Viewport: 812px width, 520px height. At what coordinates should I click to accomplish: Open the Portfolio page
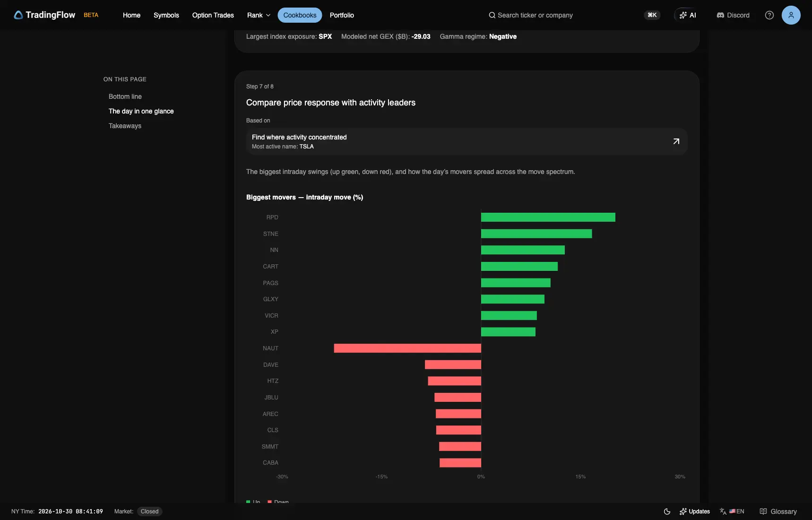coord(342,15)
